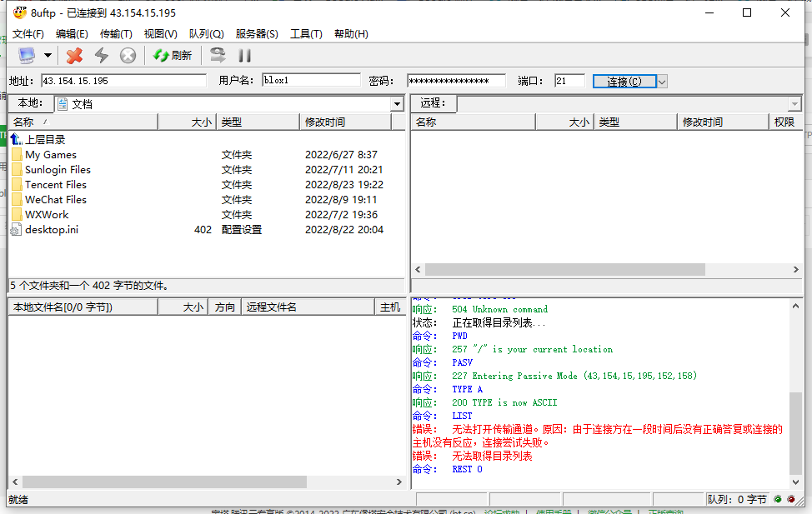Sort remote files by 名称 column

coord(473,122)
